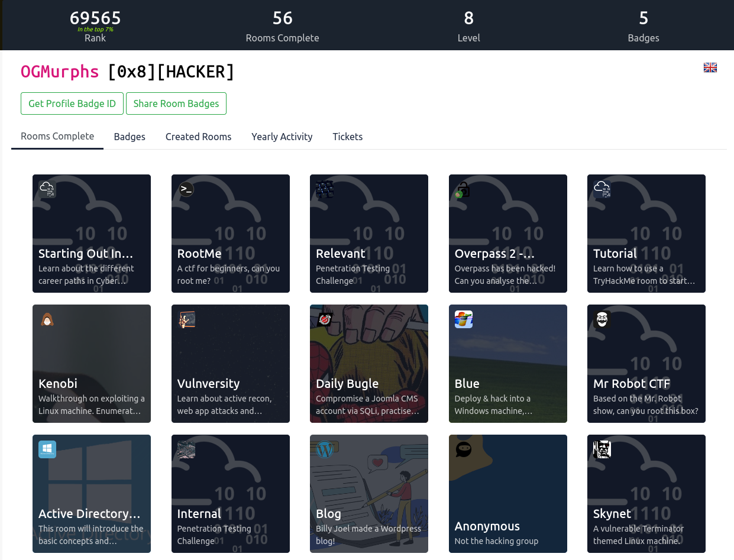Click the 69565 rank number
The image size is (734, 560).
tap(95, 18)
